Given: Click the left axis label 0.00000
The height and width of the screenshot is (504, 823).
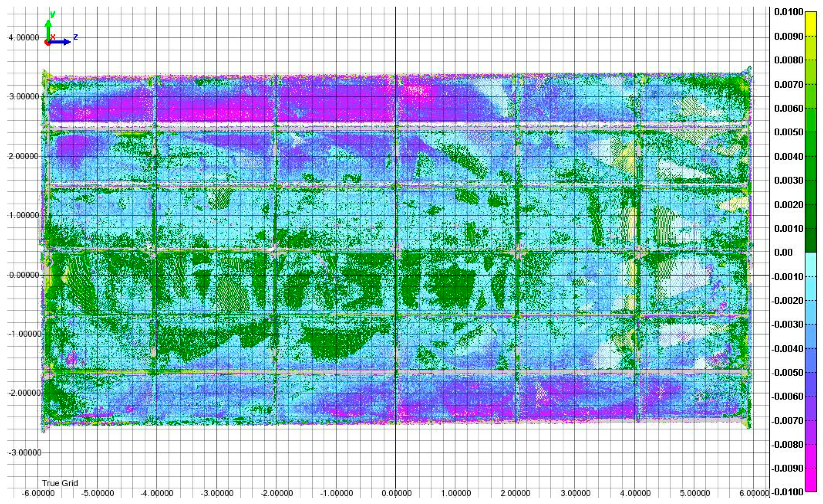Looking at the screenshot, I should 24,275.
